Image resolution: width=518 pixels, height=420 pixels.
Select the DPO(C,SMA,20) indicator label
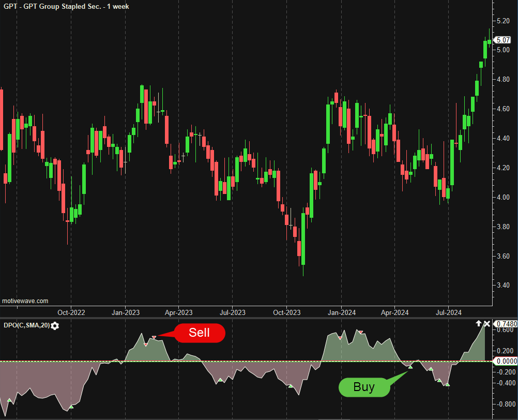[25, 325]
